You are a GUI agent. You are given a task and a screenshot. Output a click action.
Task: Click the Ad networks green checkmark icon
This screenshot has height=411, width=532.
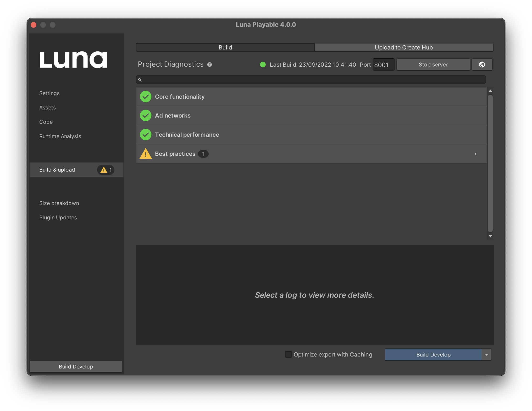146,116
